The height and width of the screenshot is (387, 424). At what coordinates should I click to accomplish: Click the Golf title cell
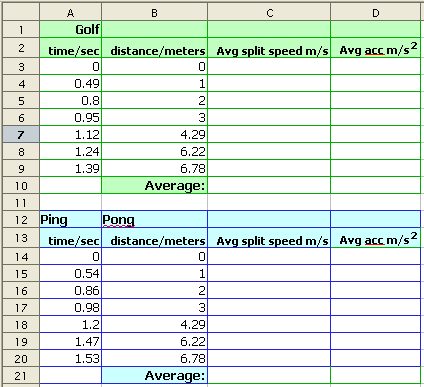click(70, 29)
